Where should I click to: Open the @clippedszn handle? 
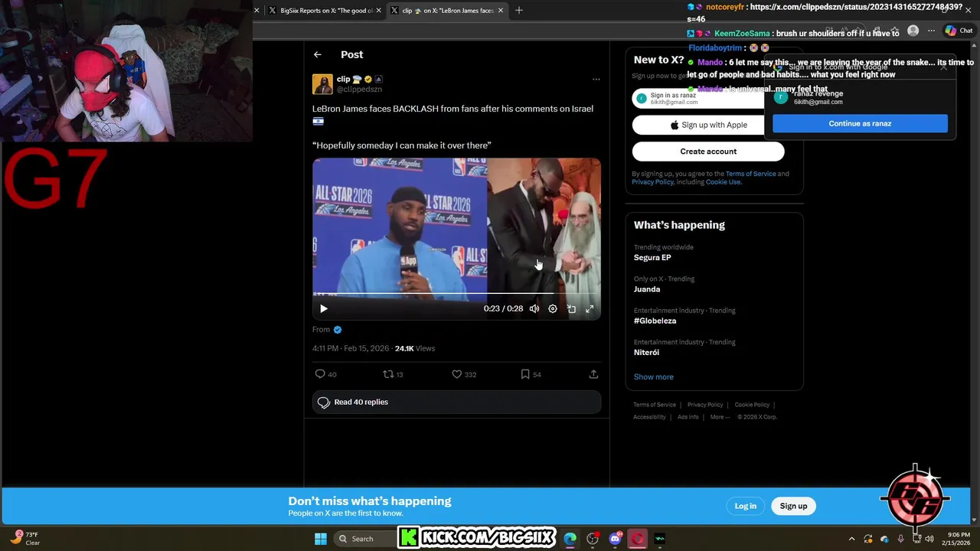click(359, 90)
